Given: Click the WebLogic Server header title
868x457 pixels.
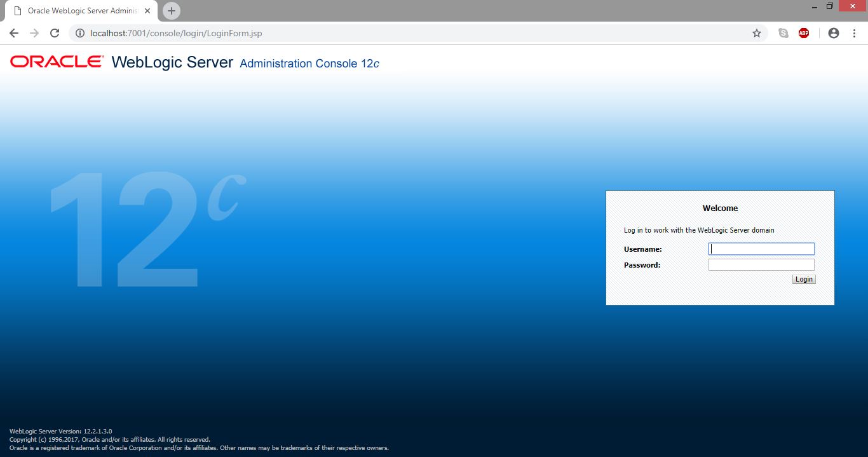Looking at the screenshot, I should [x=172, y=62].
